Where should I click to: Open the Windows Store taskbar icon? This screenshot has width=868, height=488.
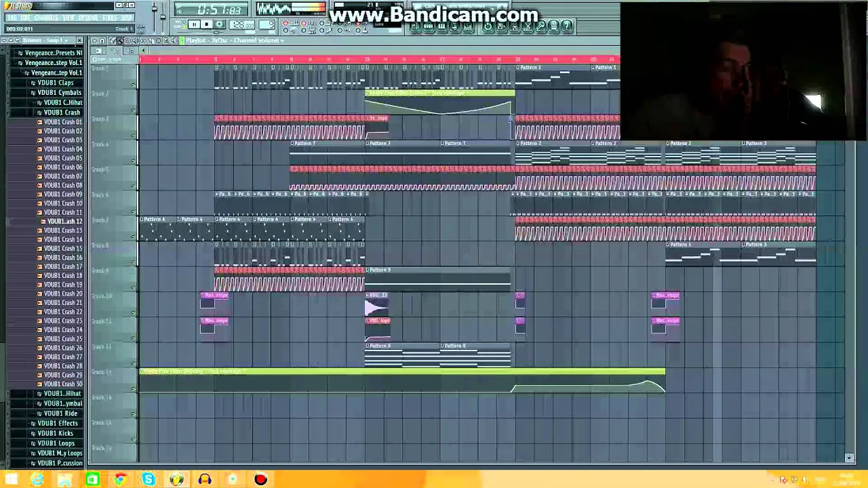tap(92, 480)
